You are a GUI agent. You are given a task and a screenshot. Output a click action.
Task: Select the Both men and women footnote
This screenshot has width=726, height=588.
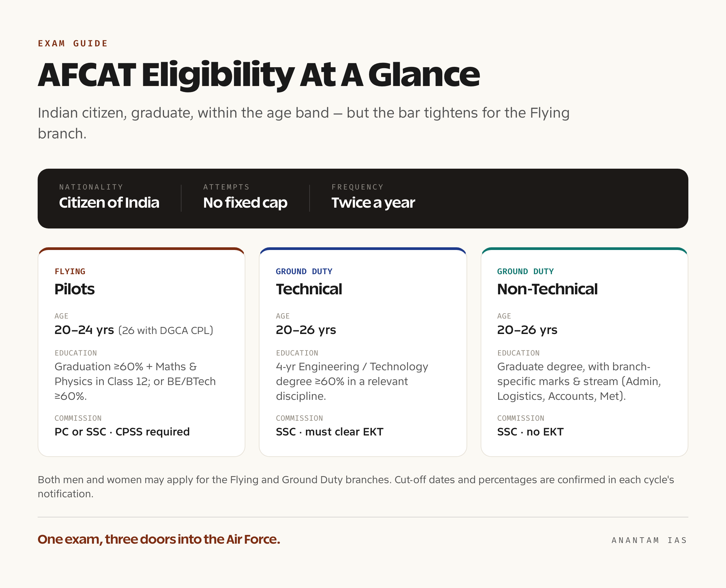(356, 487)
